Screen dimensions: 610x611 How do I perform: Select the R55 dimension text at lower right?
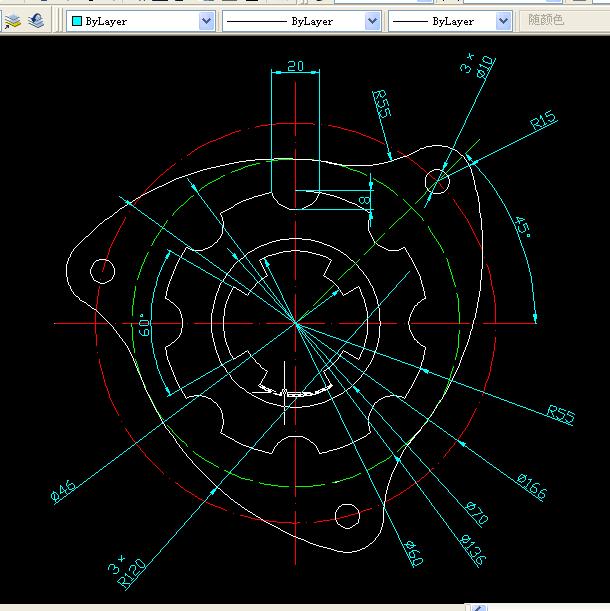pos(560,414)
